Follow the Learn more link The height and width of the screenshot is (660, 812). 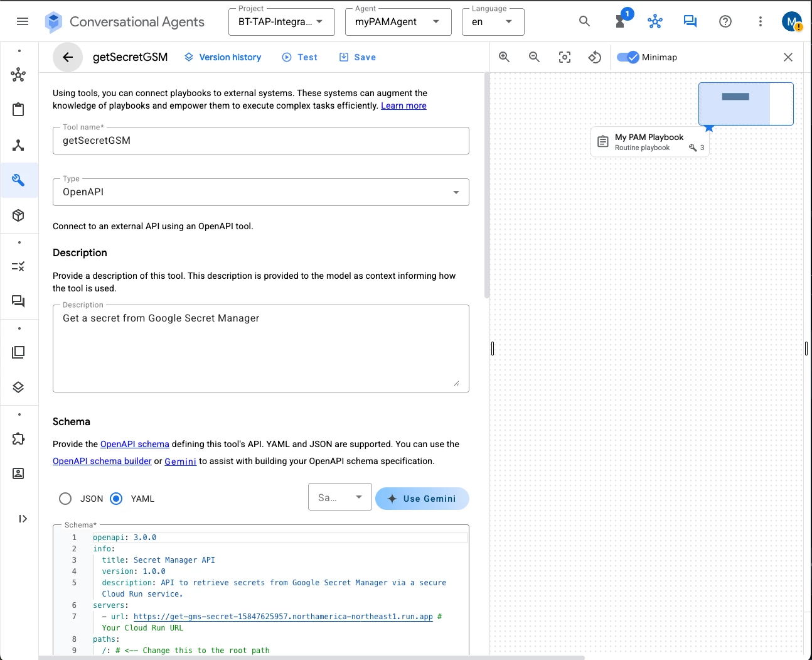pyautogui.click(x=403, y=105)
